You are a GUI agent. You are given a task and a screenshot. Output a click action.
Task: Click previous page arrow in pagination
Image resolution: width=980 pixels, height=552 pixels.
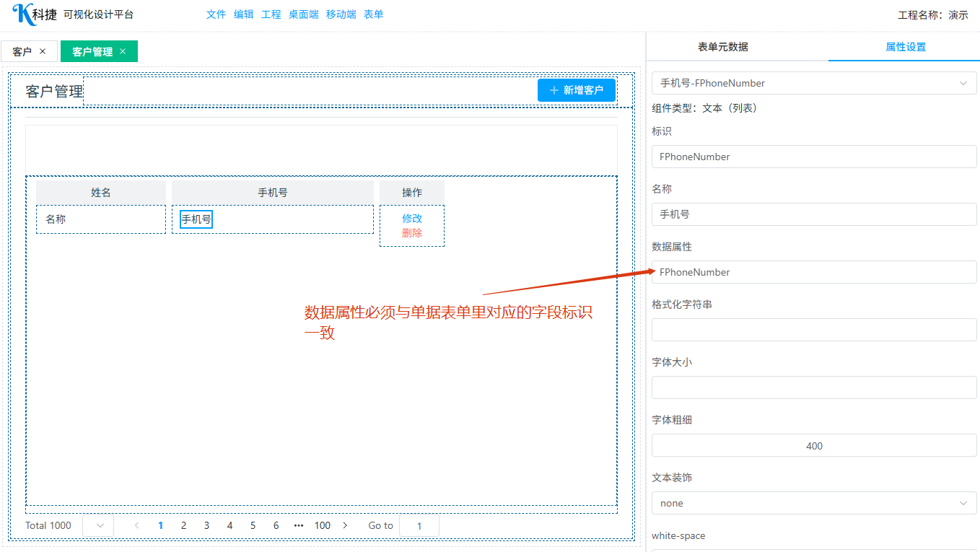(x=137, y=525)
